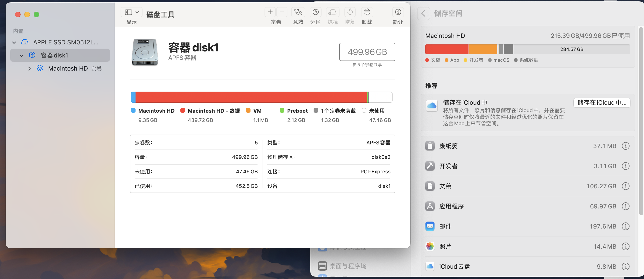This screenshot has width=644, height=279.
Task: Click info icon next to 照片
Action: (x=625, y=247)
